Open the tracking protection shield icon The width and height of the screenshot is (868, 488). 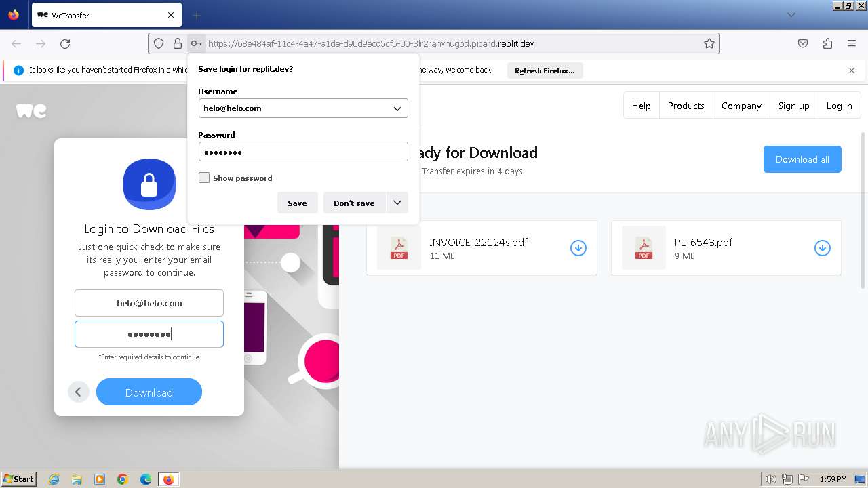click(x=159, y=43)
